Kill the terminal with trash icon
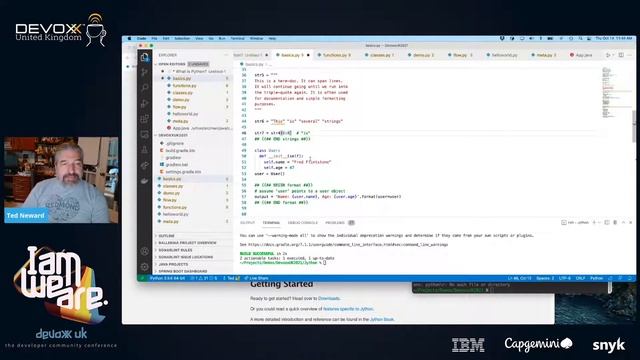The height and width of the screenshot is (360, 640). (x=615, y=222)
